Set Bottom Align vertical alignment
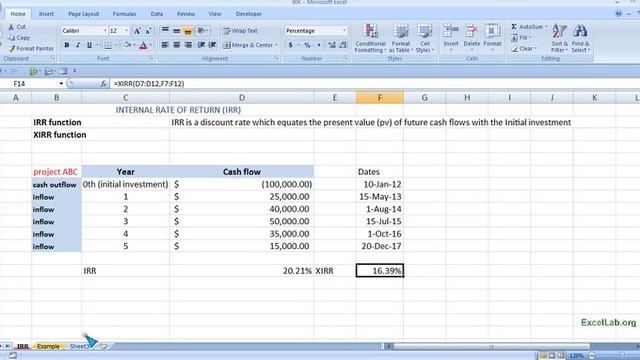The width and height of the screenshot is (640, 360). (x=188, y=31)
